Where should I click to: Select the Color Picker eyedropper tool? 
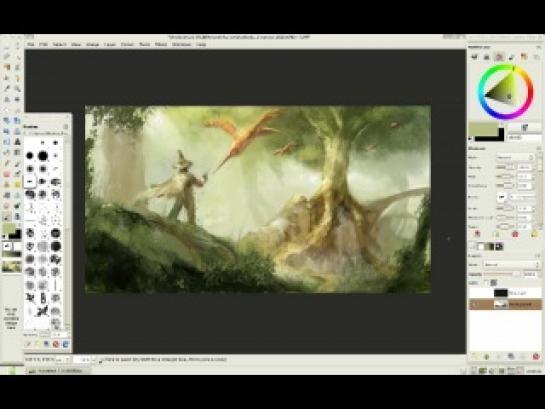pos(7,89)
